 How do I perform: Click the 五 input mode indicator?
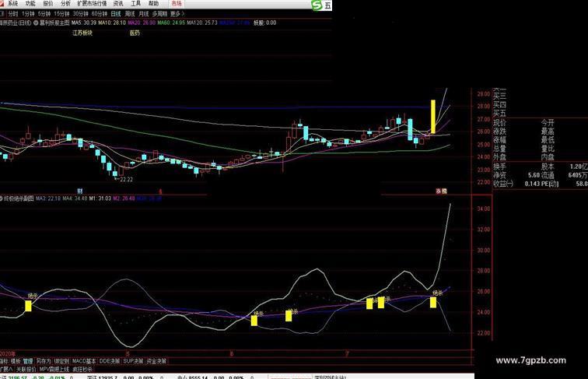pos(327,5)
